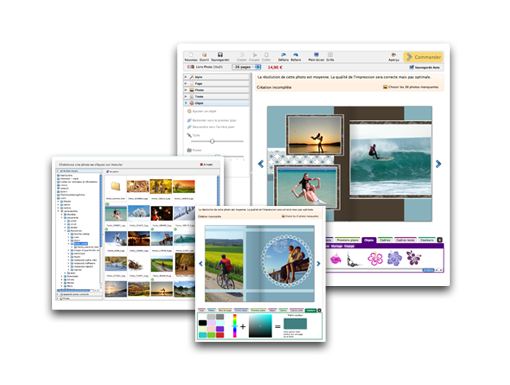Click the rainbow hue slider bar
The image size is (510, 385).
click(235, 326)
